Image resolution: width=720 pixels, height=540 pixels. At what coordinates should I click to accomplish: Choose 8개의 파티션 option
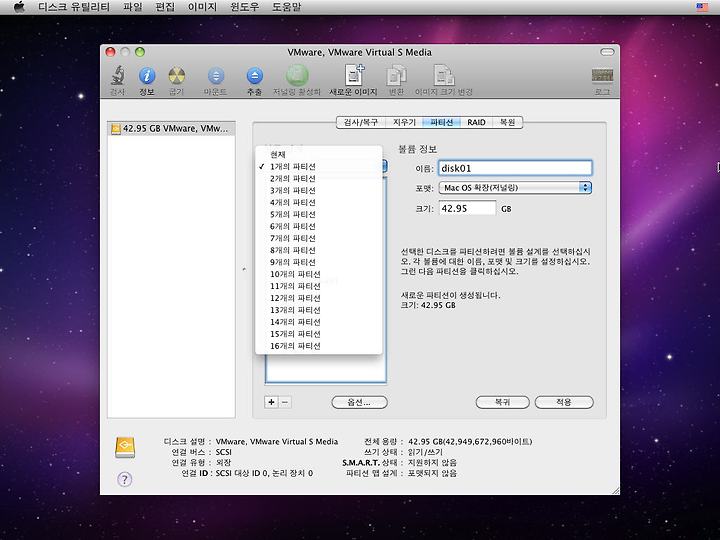(x=319, y=250)
